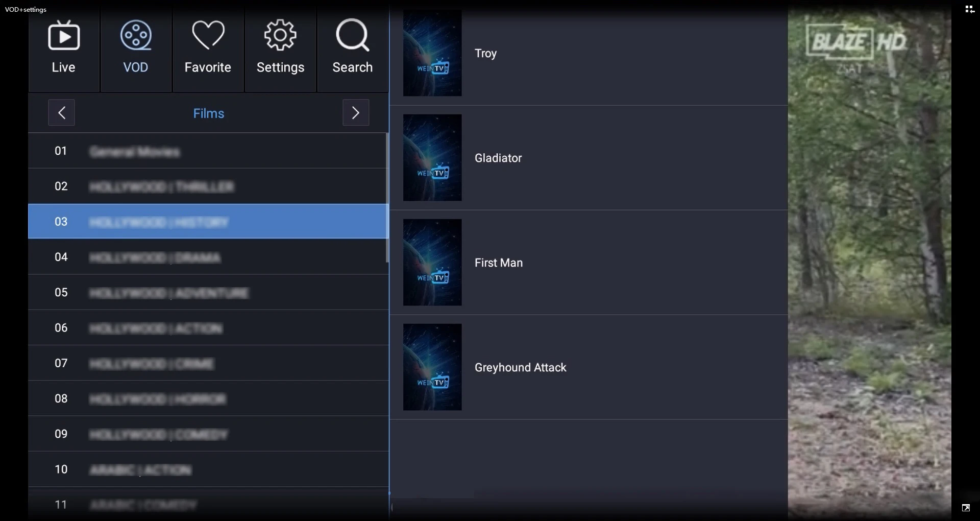
Task: Choose category row numbered 09
Action: pyautogui.click(x=207, y=434)
